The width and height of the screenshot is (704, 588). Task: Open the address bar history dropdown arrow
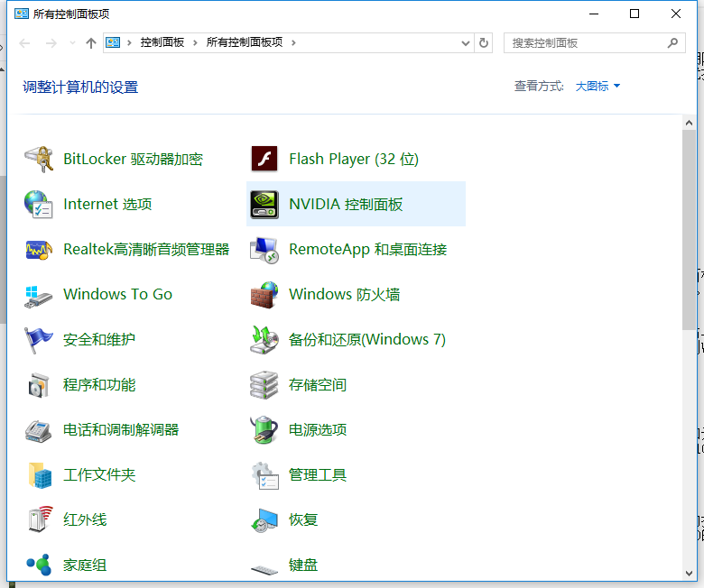[466, 42]
